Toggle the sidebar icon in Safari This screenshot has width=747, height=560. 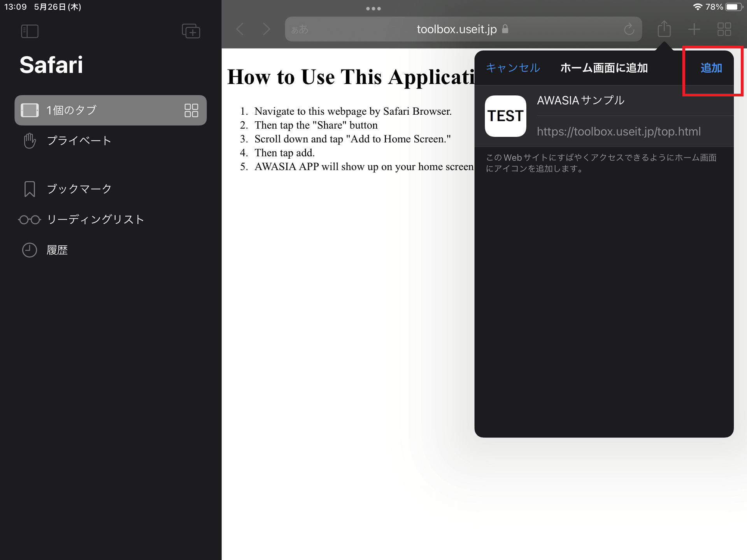coord(30,31)
